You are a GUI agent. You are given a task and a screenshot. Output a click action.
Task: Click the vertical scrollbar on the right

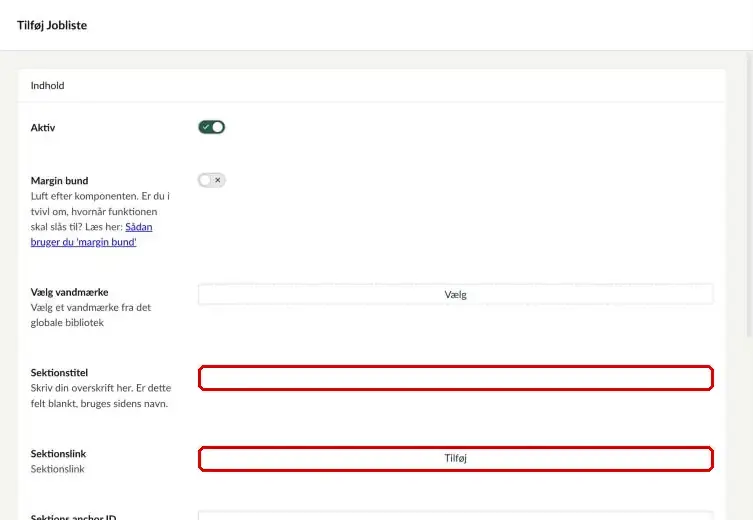[749, 192]
